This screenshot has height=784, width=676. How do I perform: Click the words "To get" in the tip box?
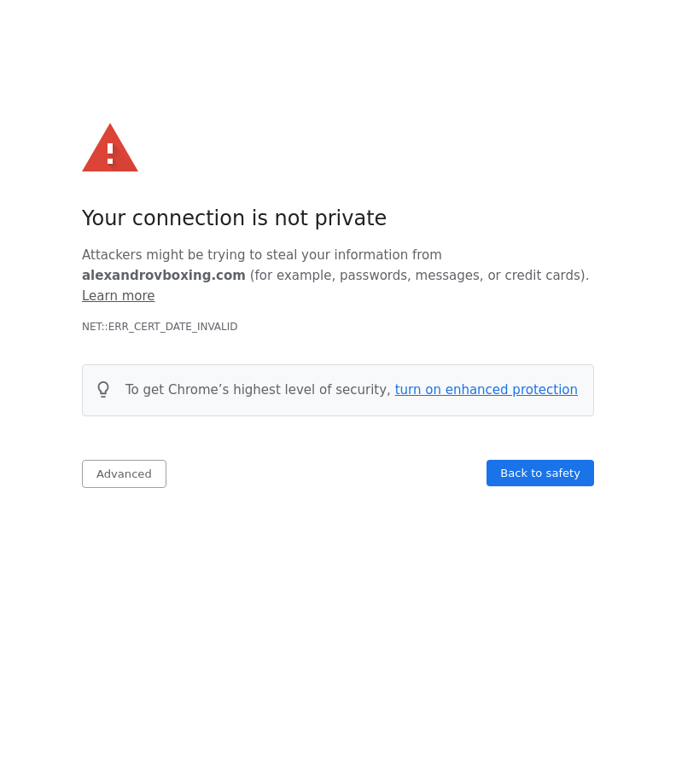144,390
